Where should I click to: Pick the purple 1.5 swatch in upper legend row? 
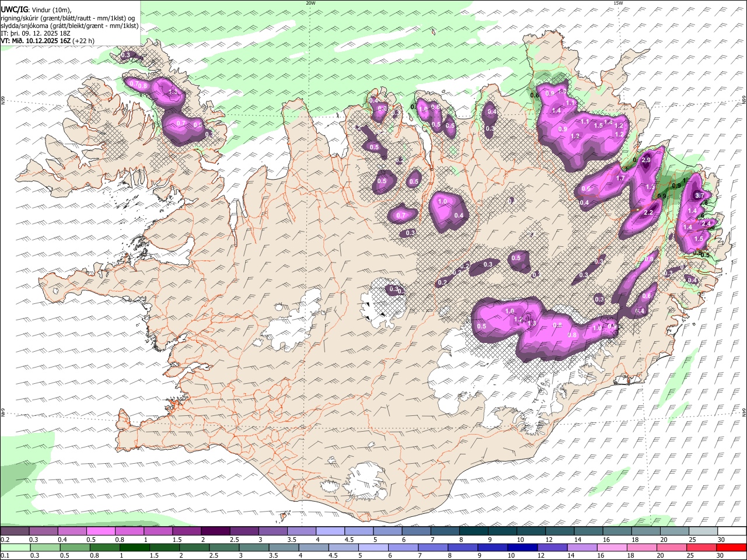point(186,531)
